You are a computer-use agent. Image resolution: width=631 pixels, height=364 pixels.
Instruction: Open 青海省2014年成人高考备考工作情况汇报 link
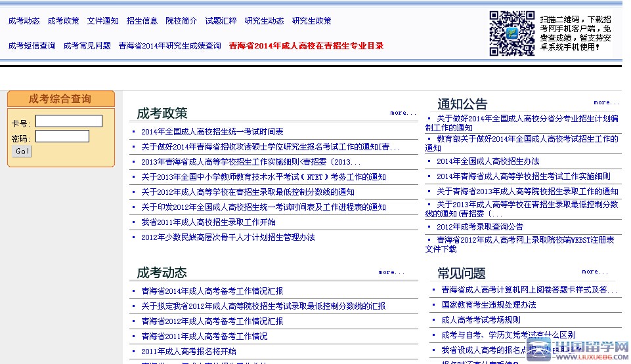click(x=212, y=291)
